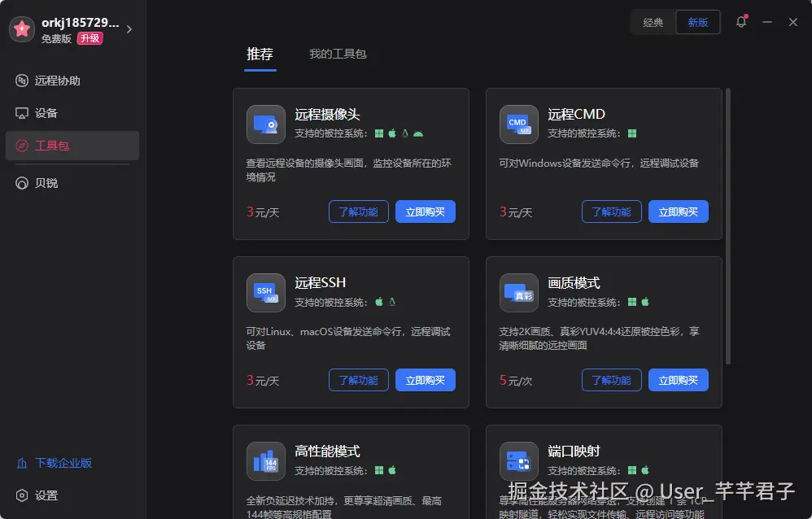Viewport: 812px width, 519px height.
Task: Click the 高性能模式 card title
Action: click(327, 451)
